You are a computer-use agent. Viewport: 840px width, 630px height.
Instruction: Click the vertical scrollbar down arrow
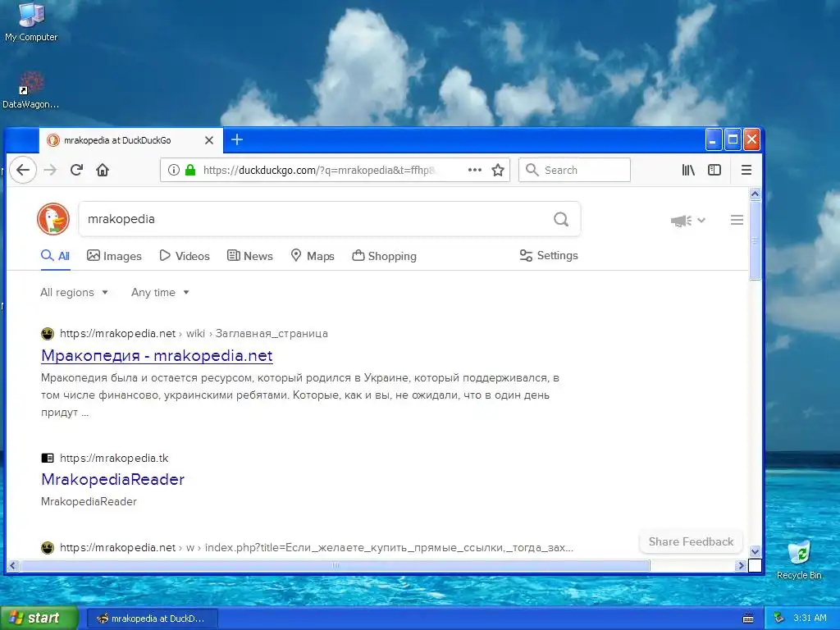pyautogui.click(x=755, y=551)
